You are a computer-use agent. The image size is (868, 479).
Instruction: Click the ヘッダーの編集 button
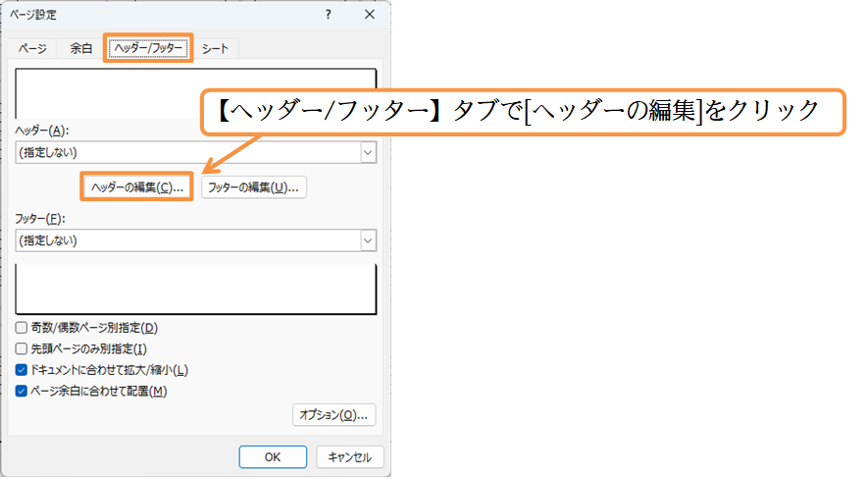tap(136, 187)
